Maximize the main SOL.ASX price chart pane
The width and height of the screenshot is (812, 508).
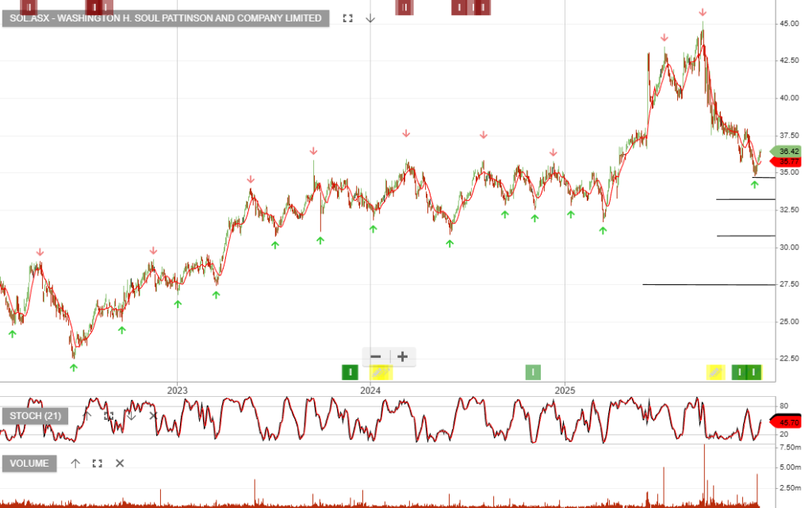pyautogui.click(x=347, y=18)
